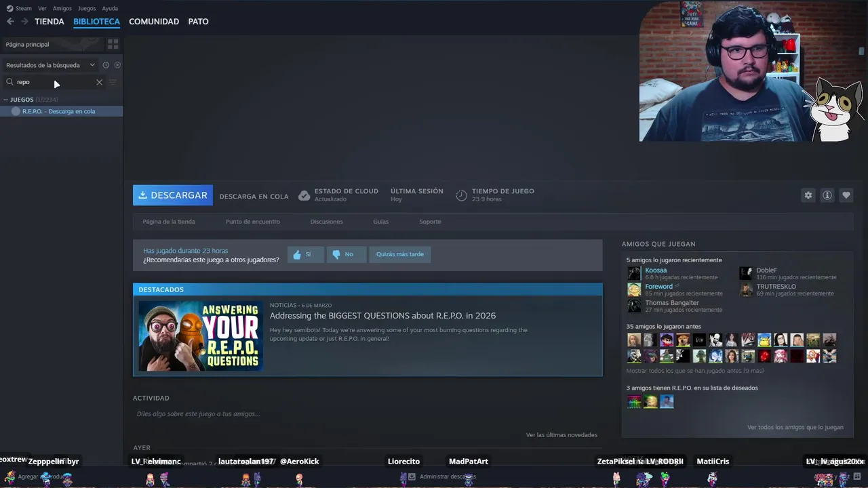Select R.E.P.O. - Descarga en cola
868x488 pixels.
pos(62,111)
